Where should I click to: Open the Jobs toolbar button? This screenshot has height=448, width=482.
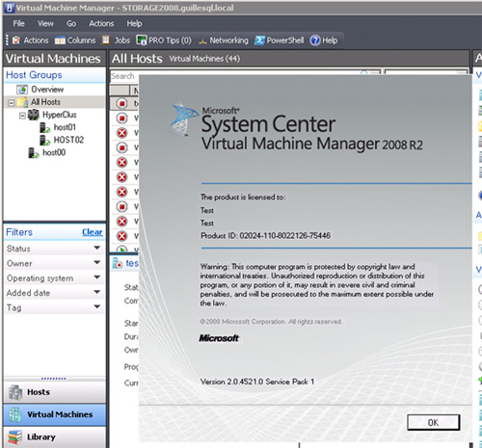(x=117, y=40)
